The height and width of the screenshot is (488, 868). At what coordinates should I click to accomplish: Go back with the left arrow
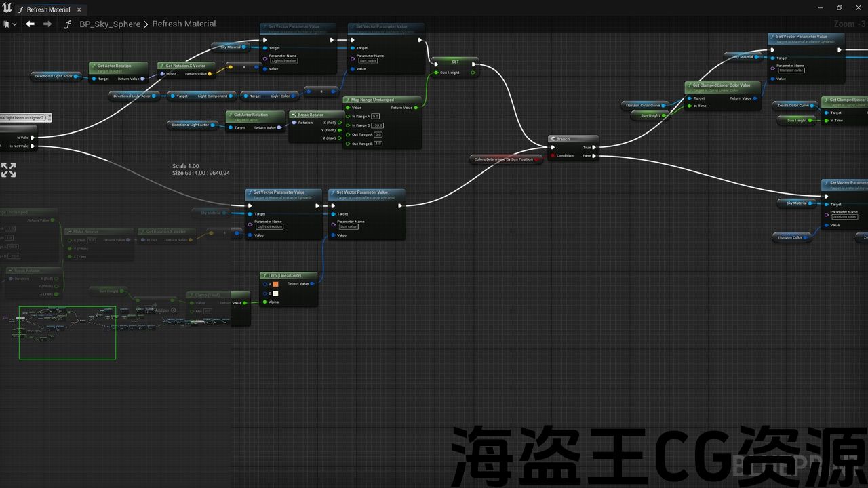pos(30,24)
